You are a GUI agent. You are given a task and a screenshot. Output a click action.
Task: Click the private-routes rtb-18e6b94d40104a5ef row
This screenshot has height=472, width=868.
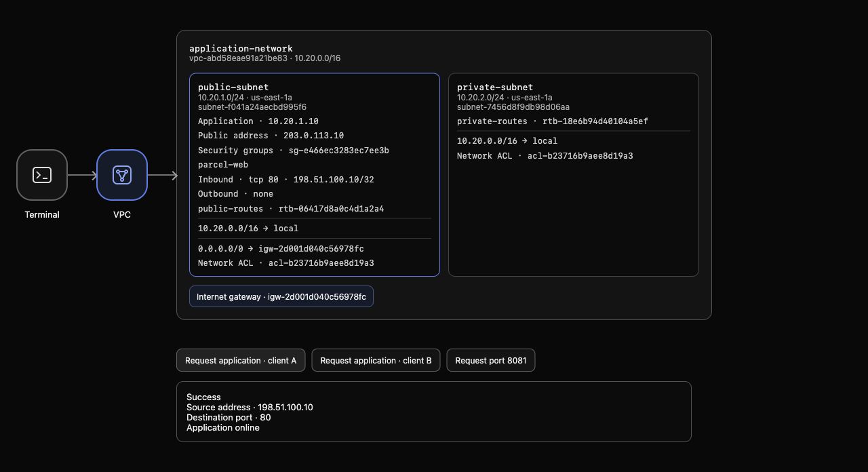553,121
